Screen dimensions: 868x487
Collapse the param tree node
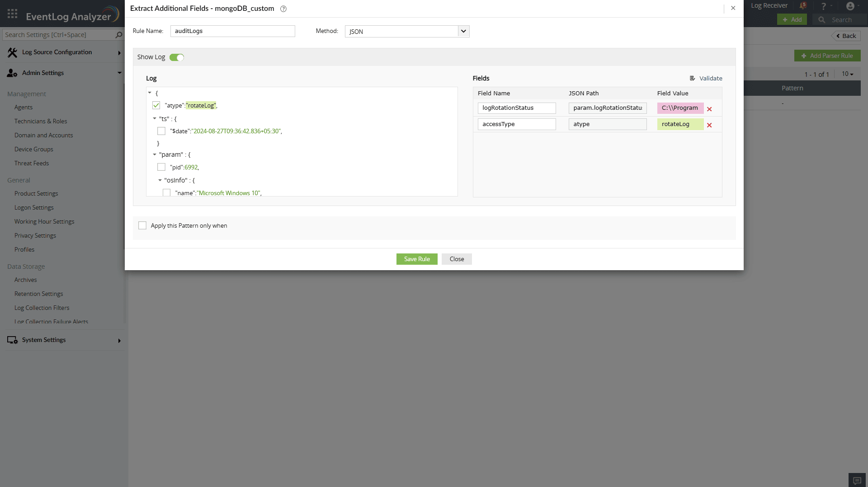[155, 155]
